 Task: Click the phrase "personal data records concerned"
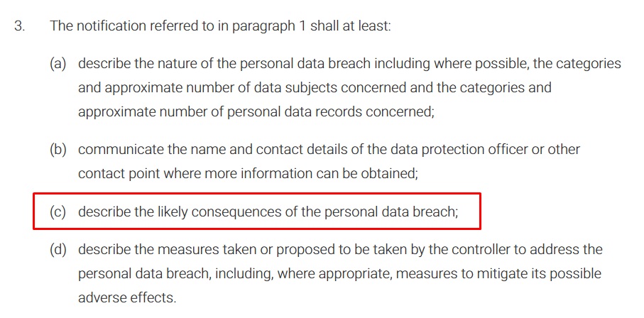(334, 112)
